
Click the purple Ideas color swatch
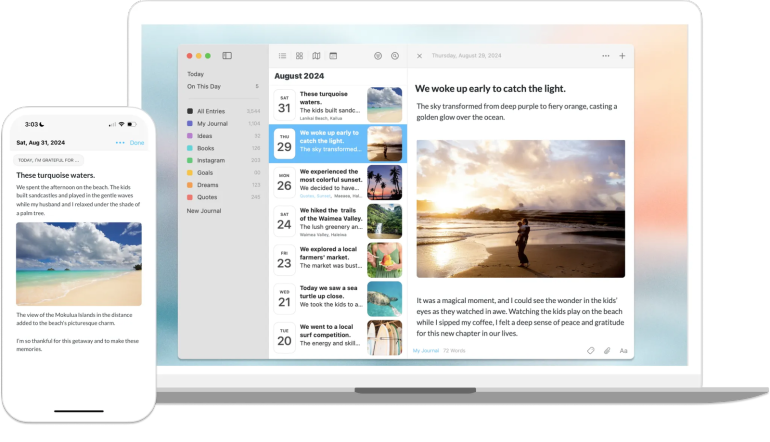click(x=190, y=136)
